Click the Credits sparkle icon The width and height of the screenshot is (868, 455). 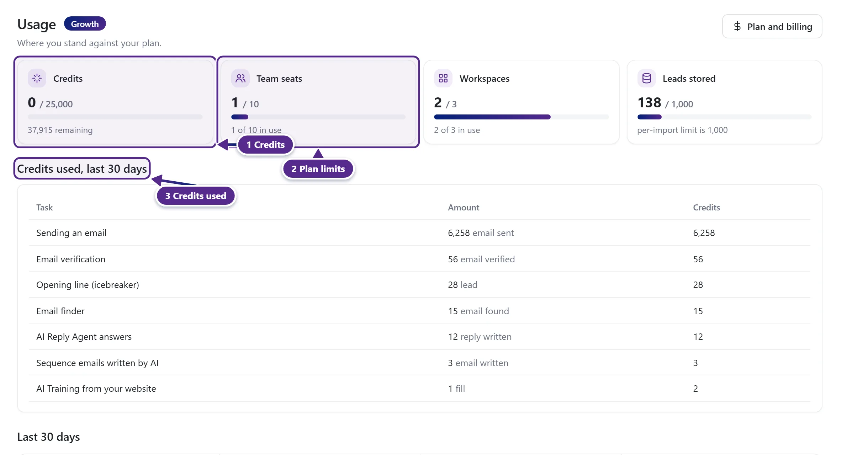(37, 78)
